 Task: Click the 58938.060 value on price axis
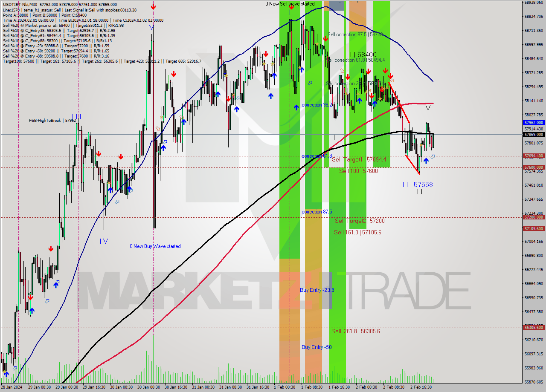(x=534, y=3)
